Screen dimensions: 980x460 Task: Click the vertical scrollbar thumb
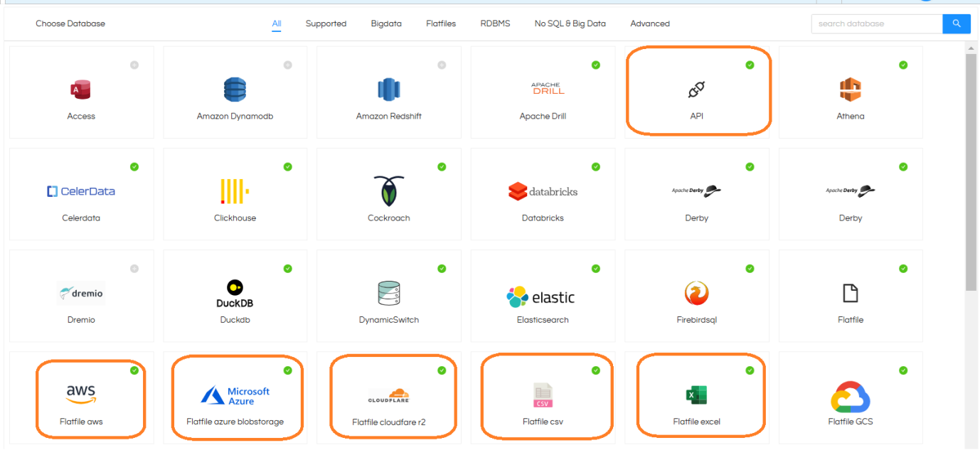971,171
